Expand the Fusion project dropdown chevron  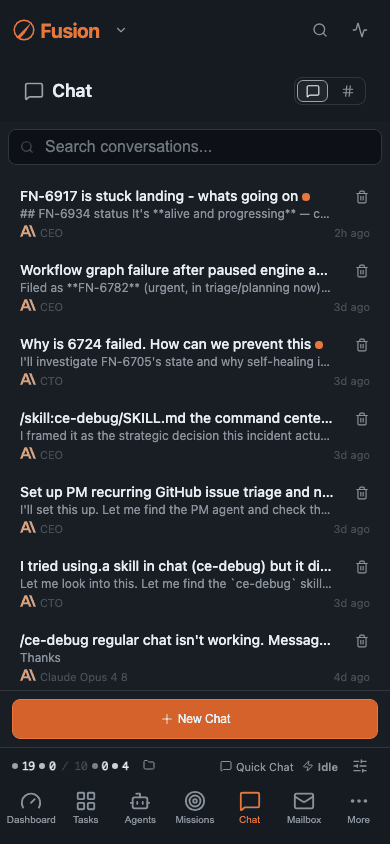[121, 30]
